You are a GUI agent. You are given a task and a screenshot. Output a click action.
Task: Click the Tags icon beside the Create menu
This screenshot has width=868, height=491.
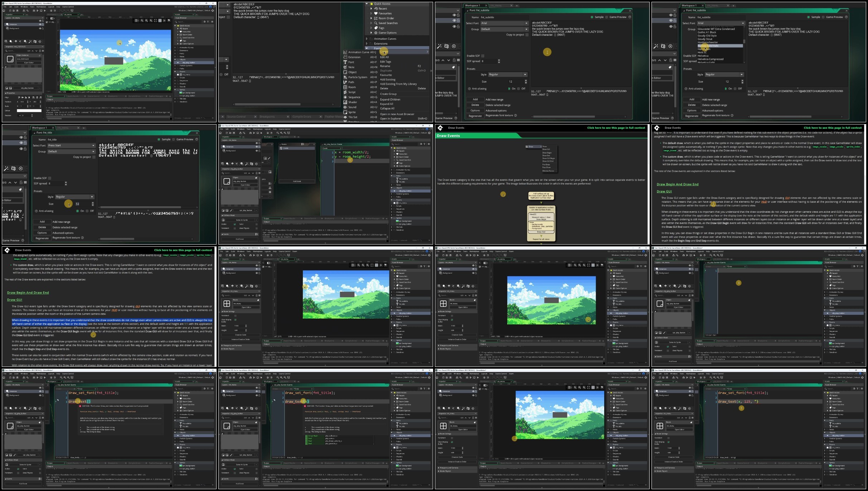click(x=376, y=28)
